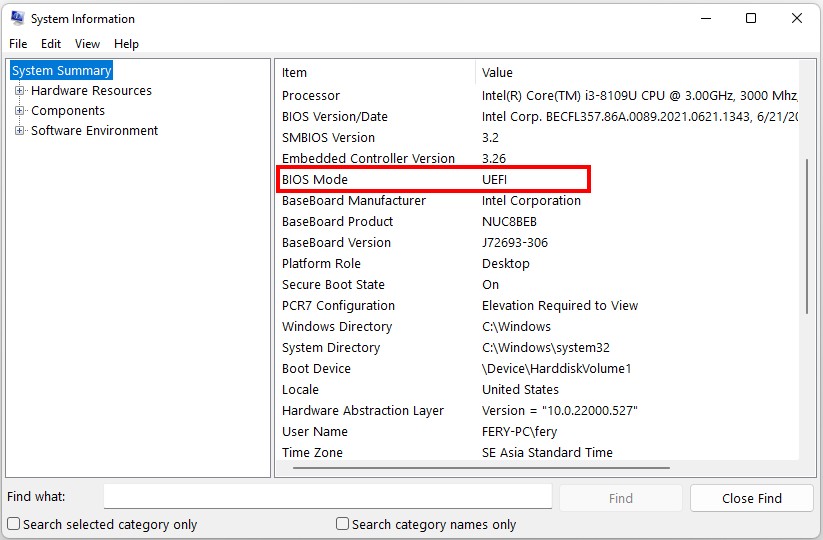The height and width of the screenshot is (540, 823).
Task: Select the Hardware Abstraction Layer row
Action: click(537, 410)
